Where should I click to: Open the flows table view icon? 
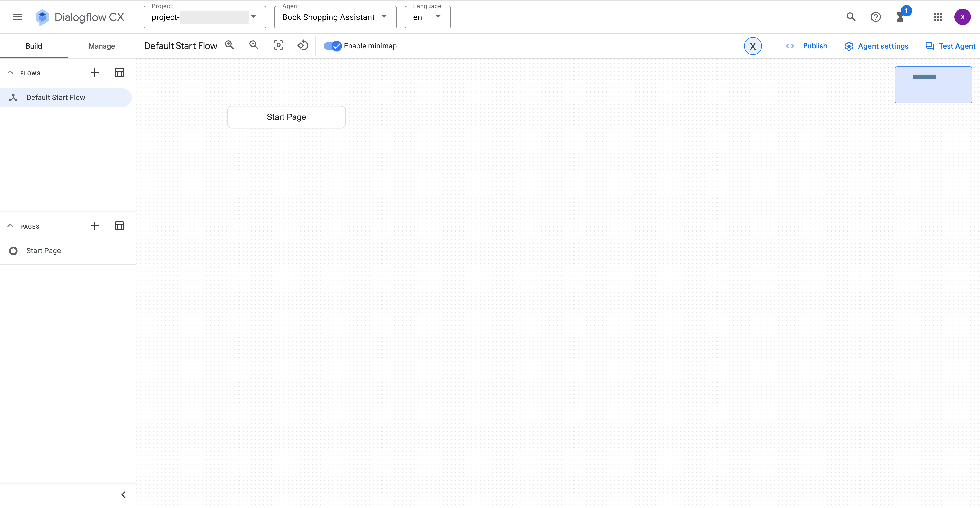click(119, 73)
